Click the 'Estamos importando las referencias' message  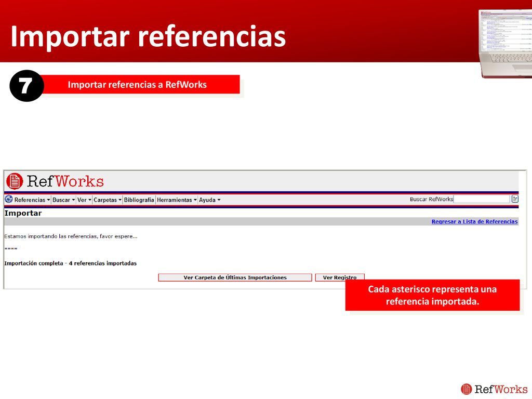[x=71, y=236]
